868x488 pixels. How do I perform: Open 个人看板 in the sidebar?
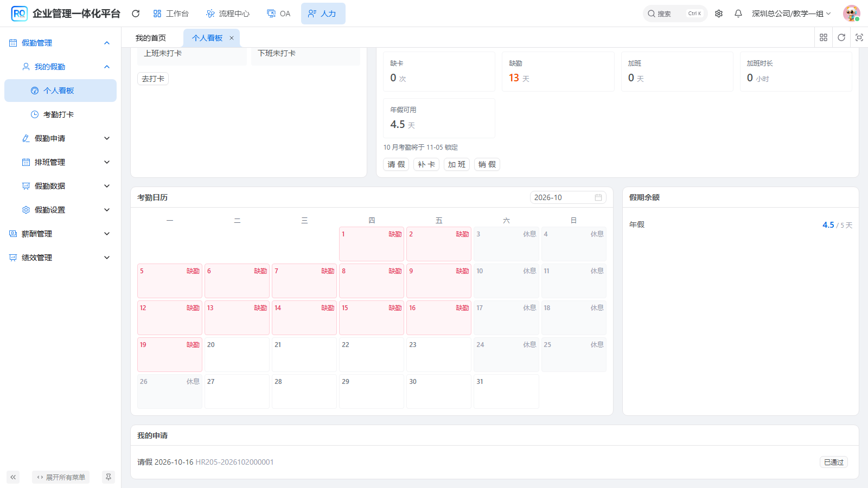(60, 91)
